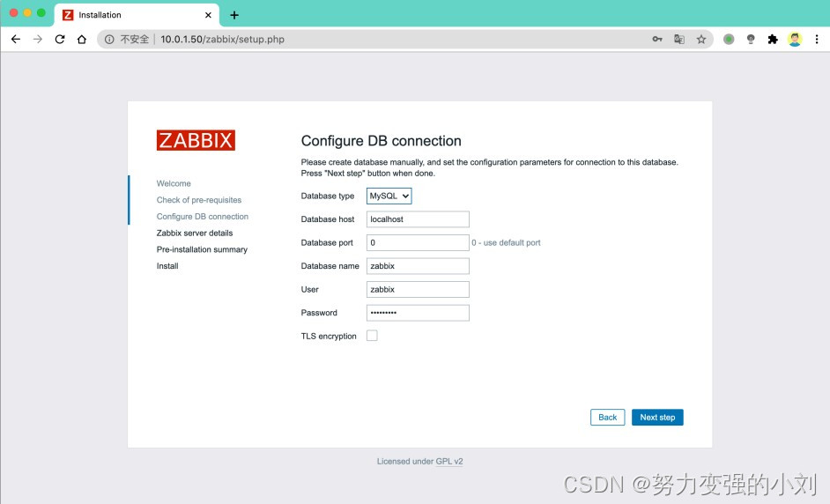Click the lightbulb extension icon
Viewport: 830px width, 504px height.
click(x=751, y=39)
